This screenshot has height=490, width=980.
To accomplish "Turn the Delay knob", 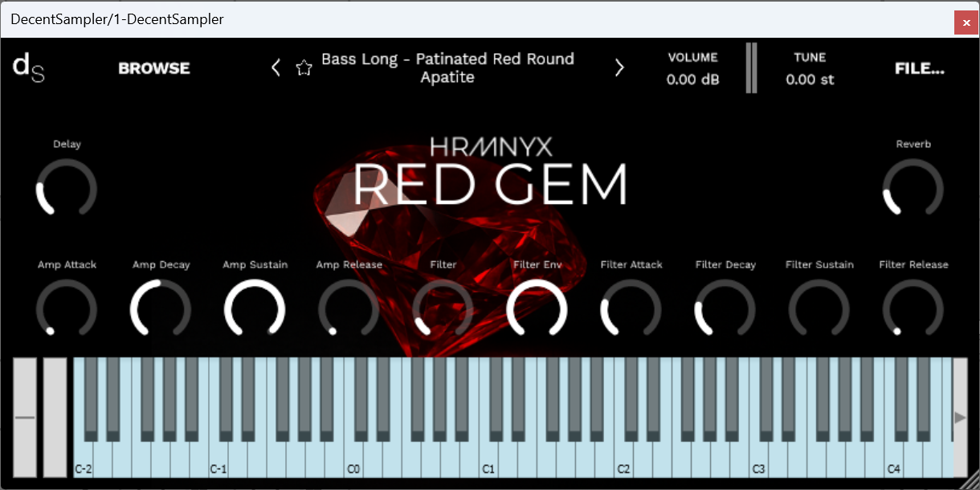I will (x=67, y=190).
